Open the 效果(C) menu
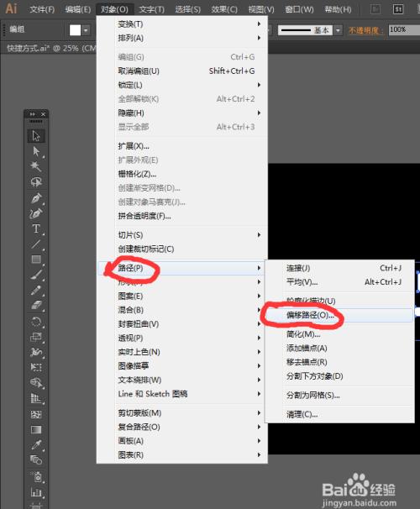Image resolution: width=420 pixels, height=509 pixels. 224,9
